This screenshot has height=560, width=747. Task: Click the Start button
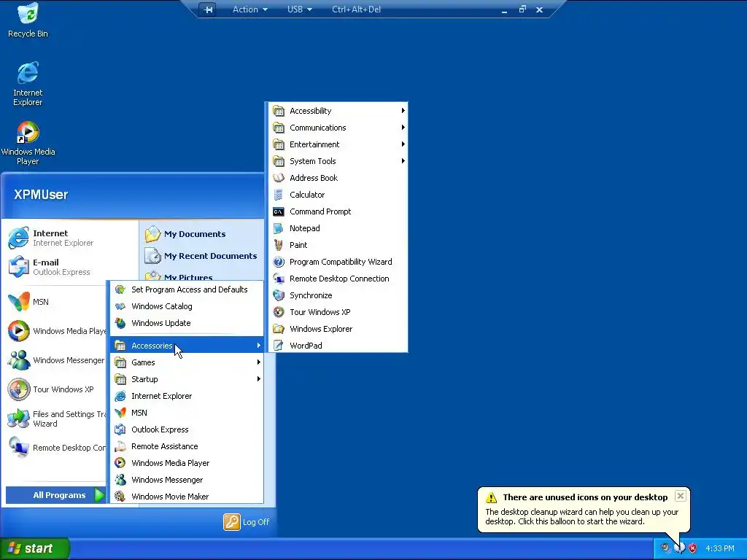(x=34, y=548)
